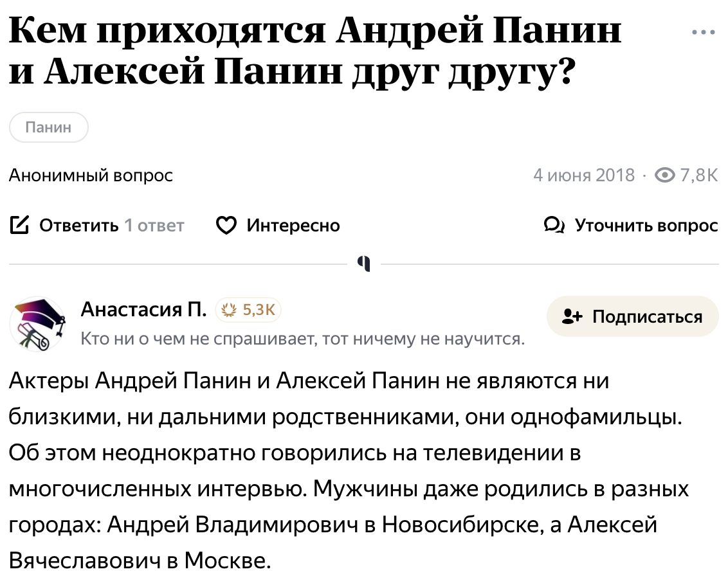Click the "4 июня 2018" date
This screenshot has width=728, height=576.
[584, 175]
